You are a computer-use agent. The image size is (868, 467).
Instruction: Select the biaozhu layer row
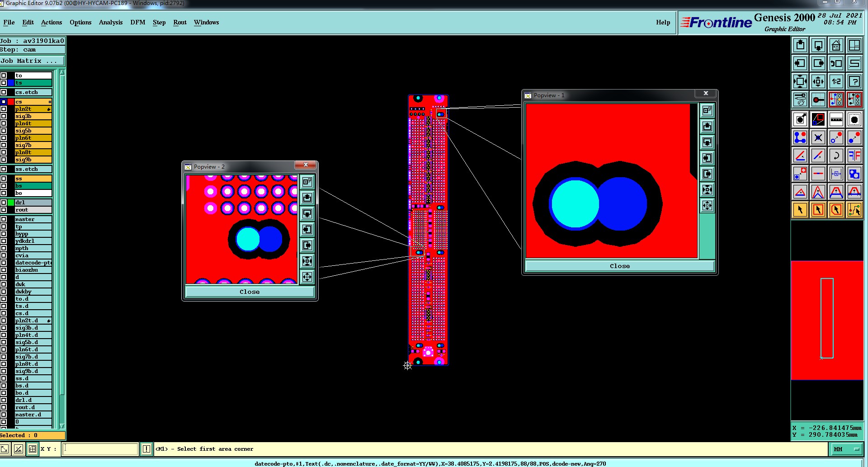[33, 270]
